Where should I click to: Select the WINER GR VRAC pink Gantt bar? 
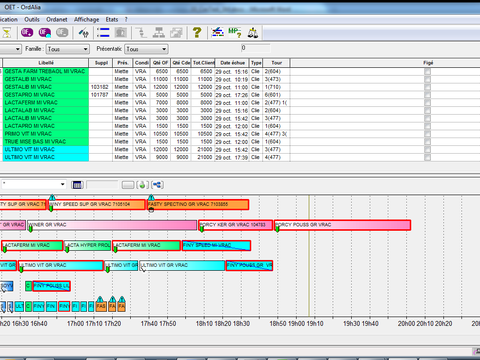tap(112, 225)
